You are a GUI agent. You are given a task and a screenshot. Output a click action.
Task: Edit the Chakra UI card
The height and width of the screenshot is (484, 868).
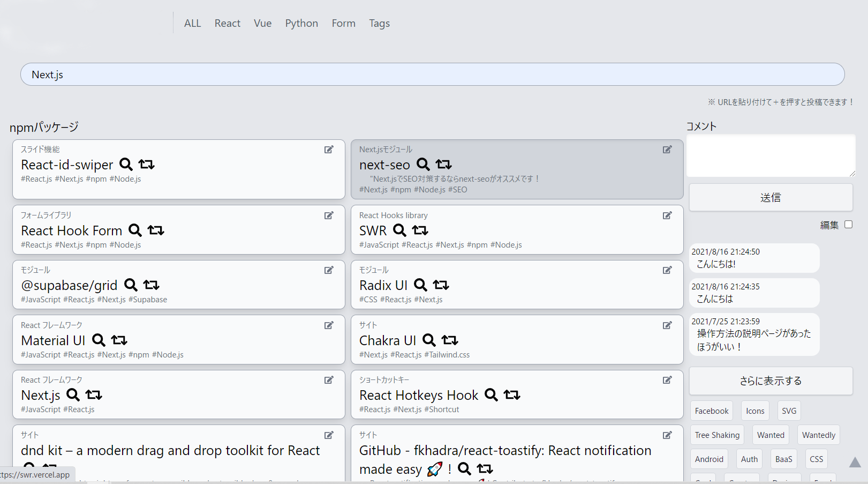[667, 325]
